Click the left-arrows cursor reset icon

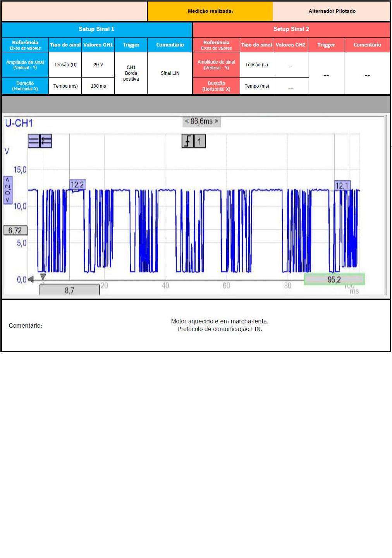pos(46,141)
